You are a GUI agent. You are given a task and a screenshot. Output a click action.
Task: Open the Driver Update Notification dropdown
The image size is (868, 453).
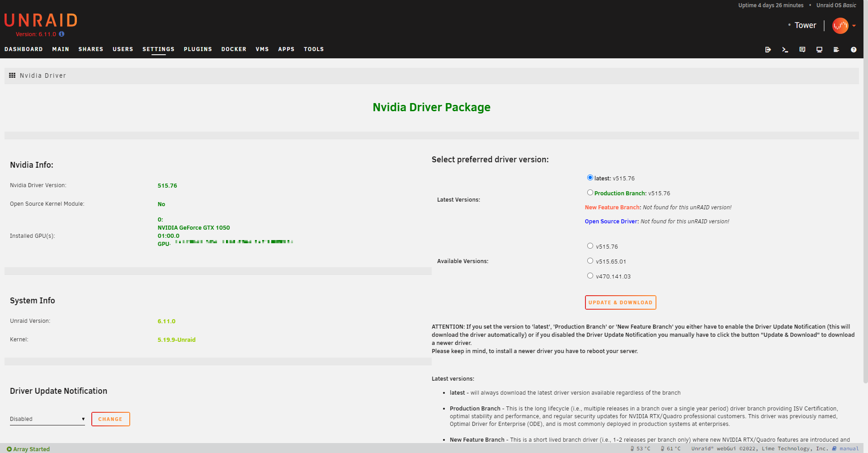point(47,419)
